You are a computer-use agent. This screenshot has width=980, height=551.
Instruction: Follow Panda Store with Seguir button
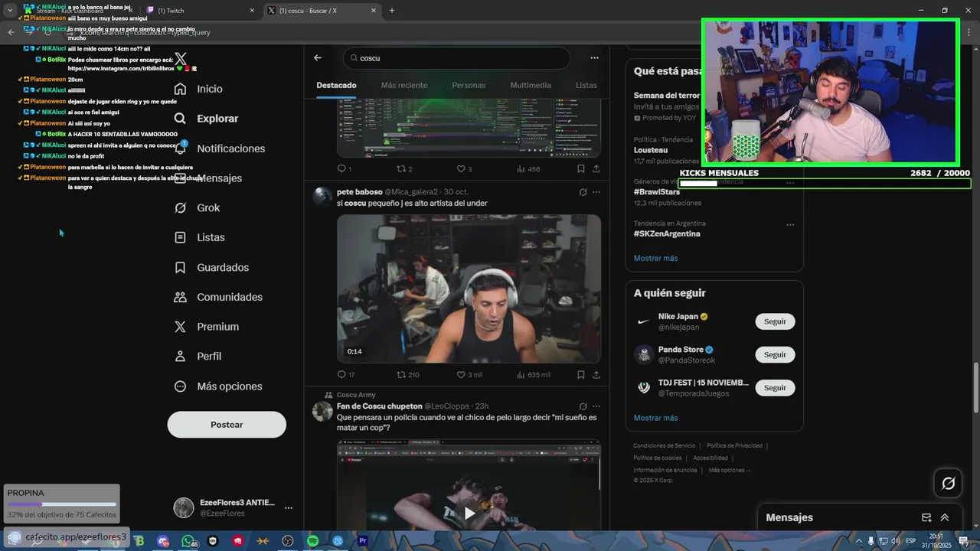(775, 354)
